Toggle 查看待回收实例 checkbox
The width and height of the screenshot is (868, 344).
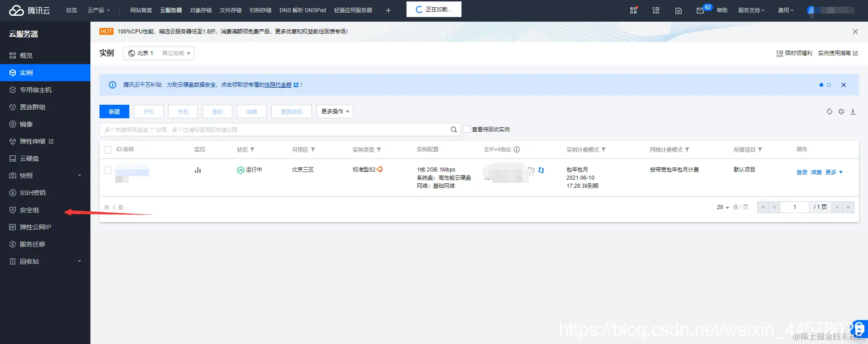point(467,129)
